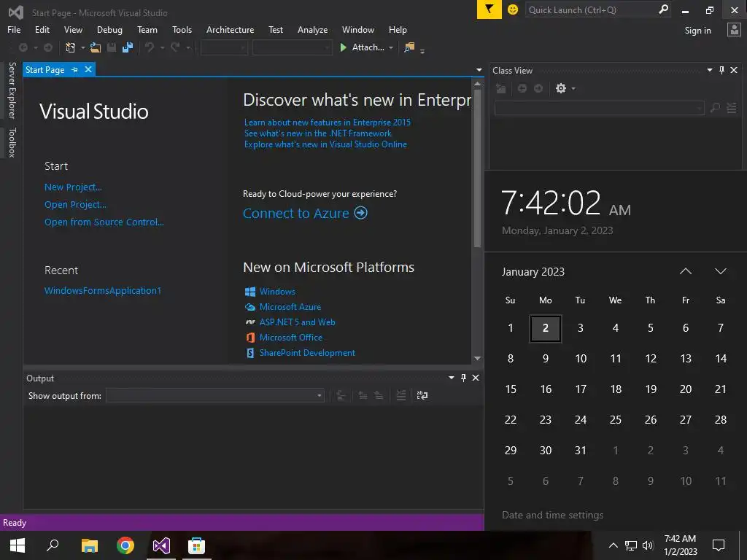The height and width of the screenshot is (560, 747).
Task: Go to previous month in calendar
Action: click(x=686, y=271)
